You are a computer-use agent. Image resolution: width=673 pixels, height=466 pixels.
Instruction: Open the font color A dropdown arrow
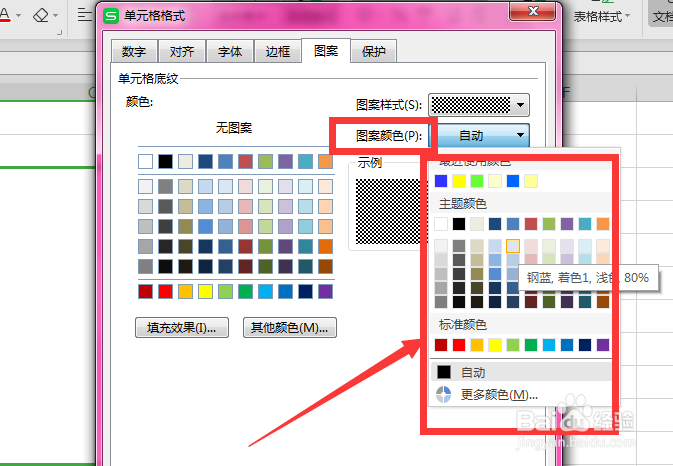pyautogui.click(x=18, y=16)
